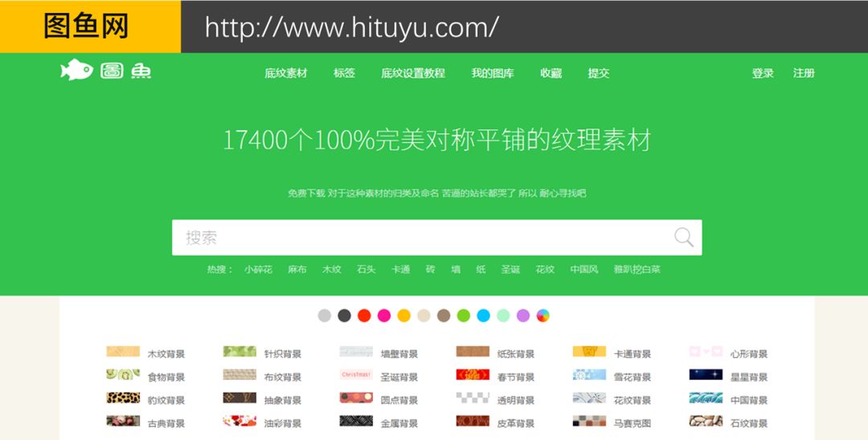Screen dimensions: 868x440
Task: Open the 皮革背景 category link
Action: (x=516, y=424)
